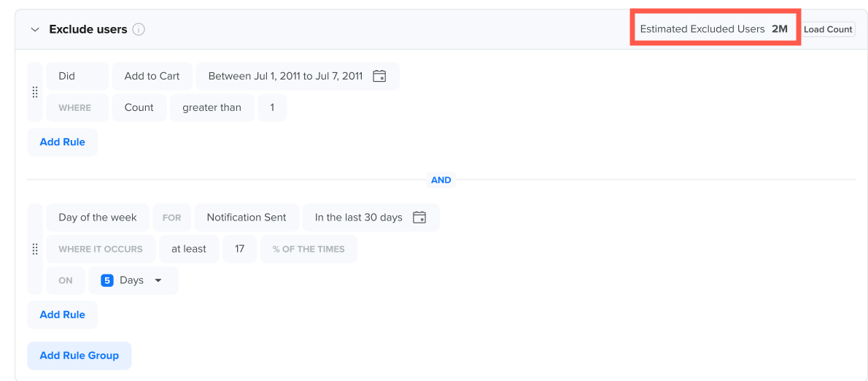
Task: Grab the first rule's drag handle
Action: tap(35, 92)
